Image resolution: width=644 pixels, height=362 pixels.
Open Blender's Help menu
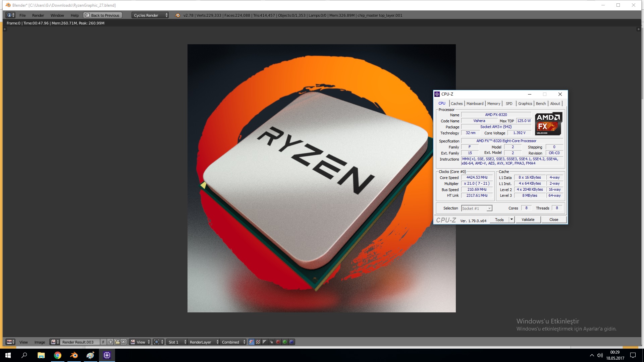point(74,15)
